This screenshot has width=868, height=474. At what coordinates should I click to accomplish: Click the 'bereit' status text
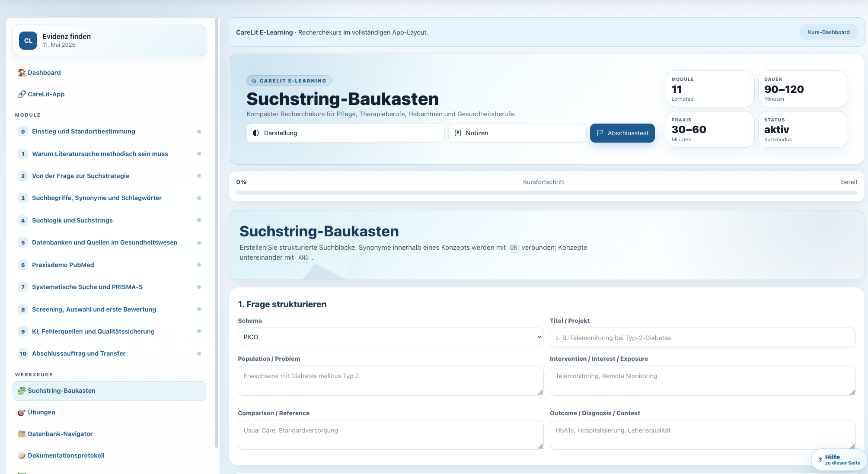(x=849, y=182)
